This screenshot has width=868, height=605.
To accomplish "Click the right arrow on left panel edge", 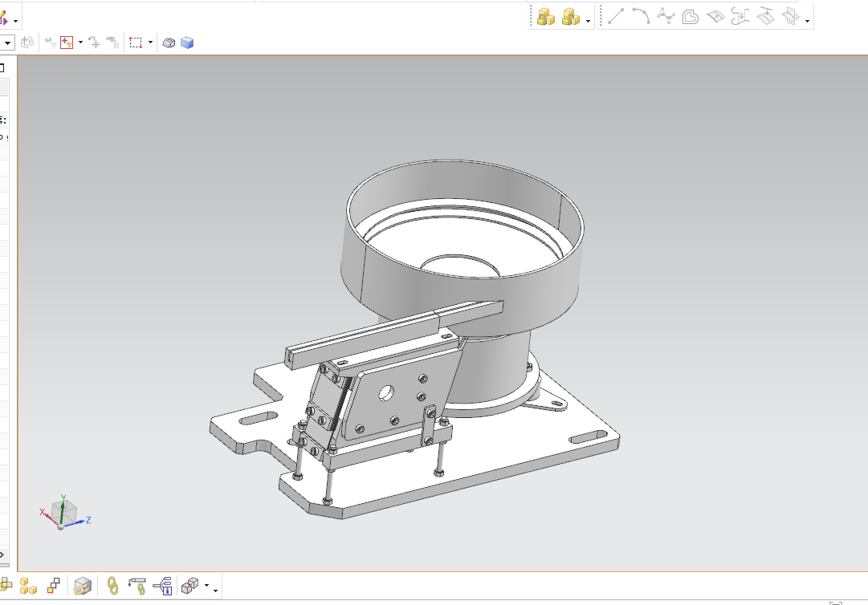I will coord(2,554).
